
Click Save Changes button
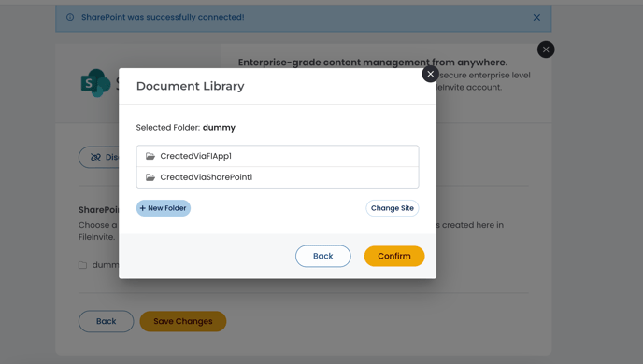[x=183, y=321]
